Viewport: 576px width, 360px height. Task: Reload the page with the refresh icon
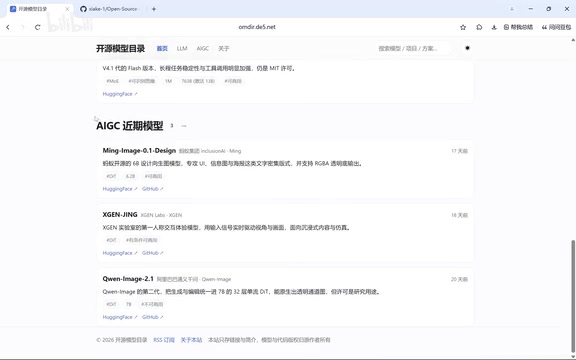coord(37,27)
